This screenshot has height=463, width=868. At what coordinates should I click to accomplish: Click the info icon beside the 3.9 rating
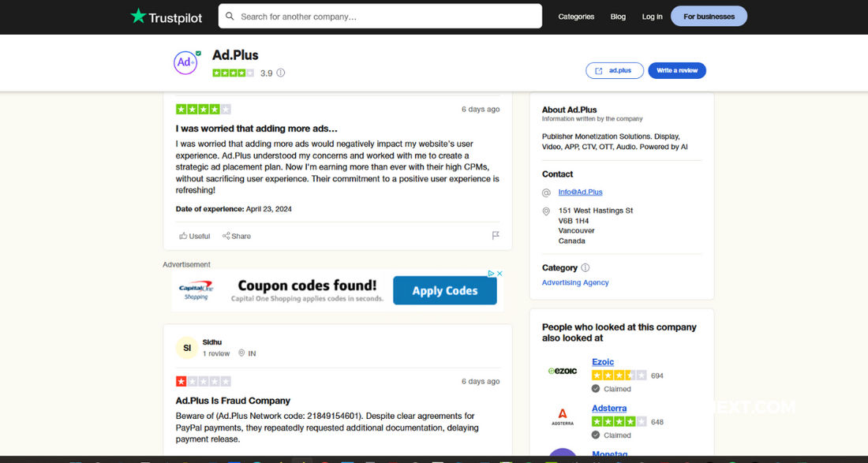pyautogui.click(x=280, y=73)
